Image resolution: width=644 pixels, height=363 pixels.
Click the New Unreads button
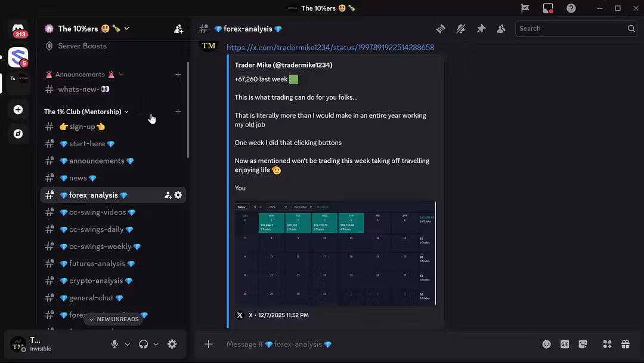pyautogui.click(x=113, y=319)
